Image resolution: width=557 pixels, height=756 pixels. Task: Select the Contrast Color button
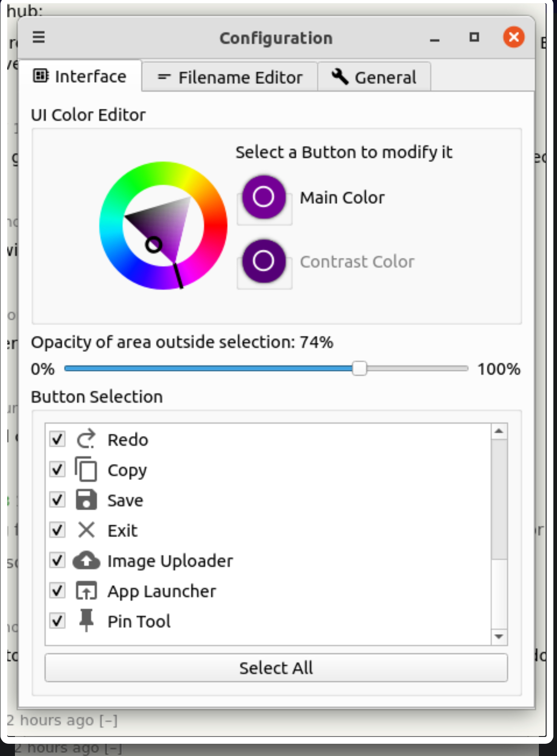[264, 261]
